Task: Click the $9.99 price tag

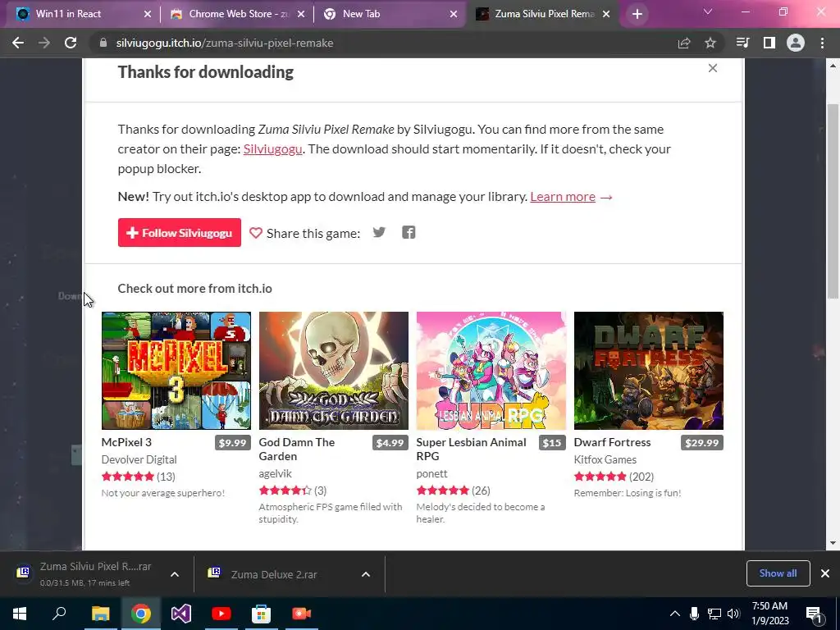Action: coord(232,442)
